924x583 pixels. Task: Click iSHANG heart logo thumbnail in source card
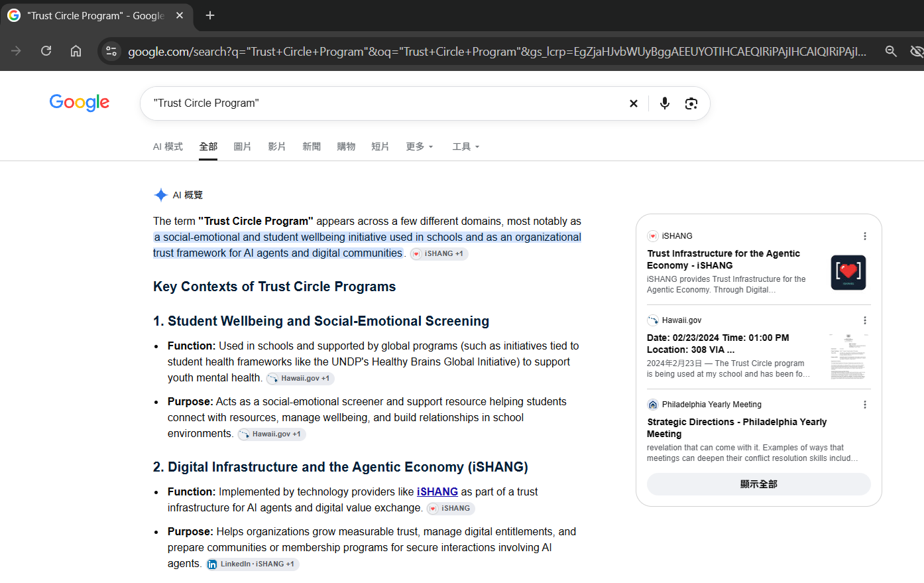point(848,273)
